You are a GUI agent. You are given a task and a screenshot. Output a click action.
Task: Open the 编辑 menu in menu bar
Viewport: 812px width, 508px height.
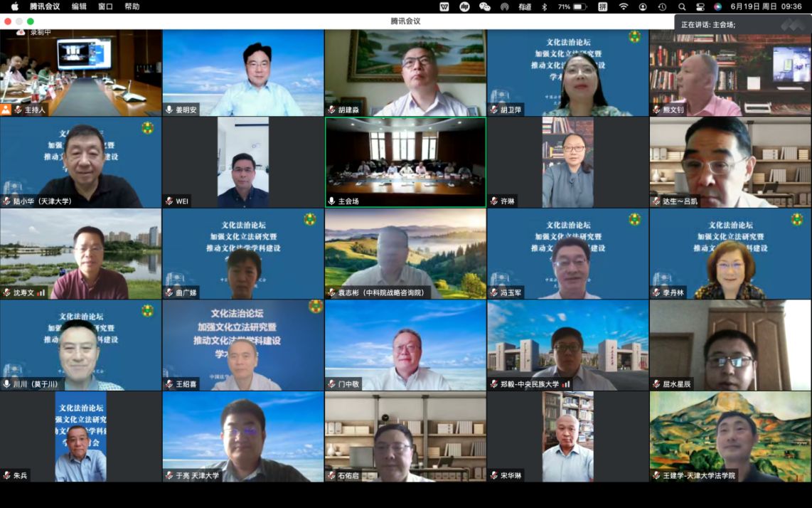pyautogui.click(x=79, y=6)
